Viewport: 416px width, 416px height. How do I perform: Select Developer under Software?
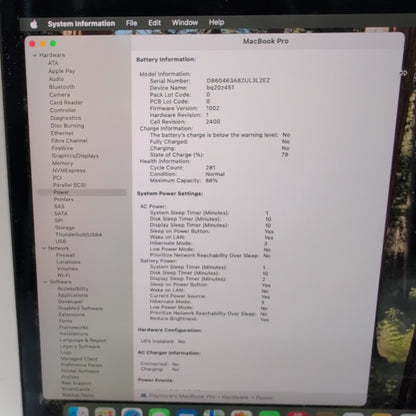click(x=70, y=302)
